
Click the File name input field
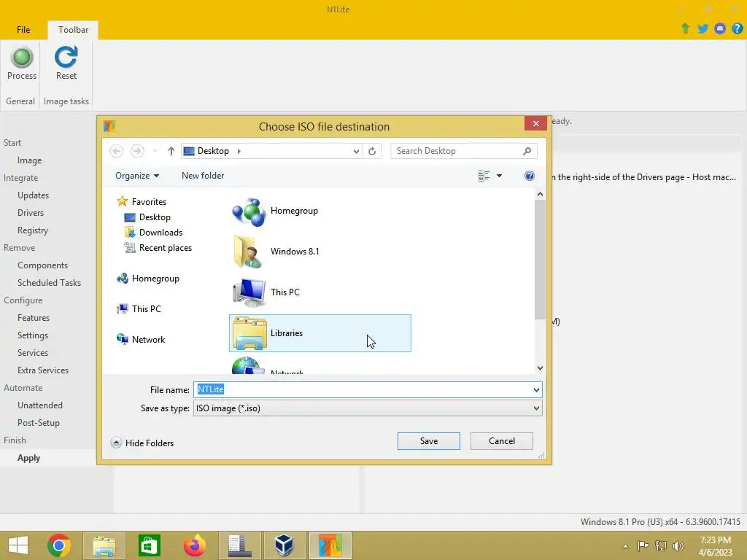362,390
